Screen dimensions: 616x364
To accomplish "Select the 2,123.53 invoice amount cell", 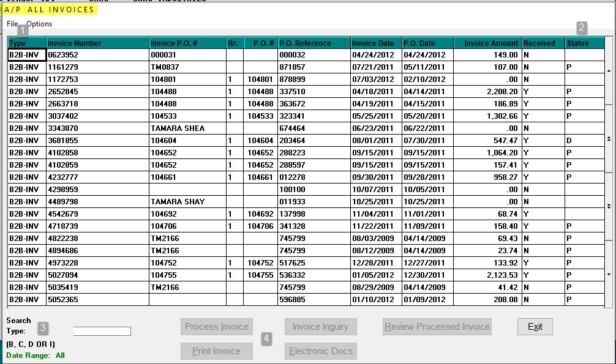I will coord(487,275).
